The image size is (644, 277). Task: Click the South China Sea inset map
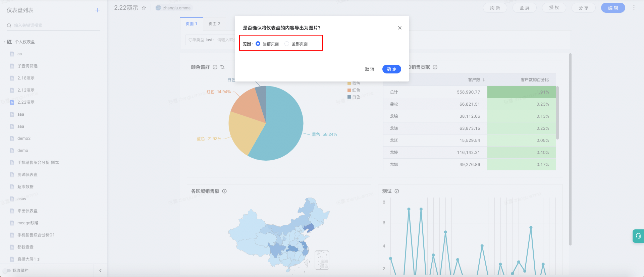point(322,260)
